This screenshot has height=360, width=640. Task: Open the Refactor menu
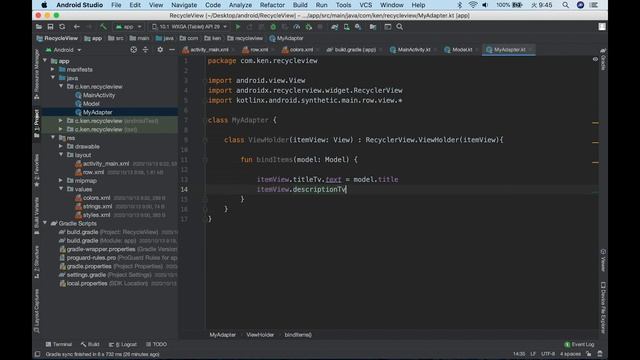pos(272,5)
